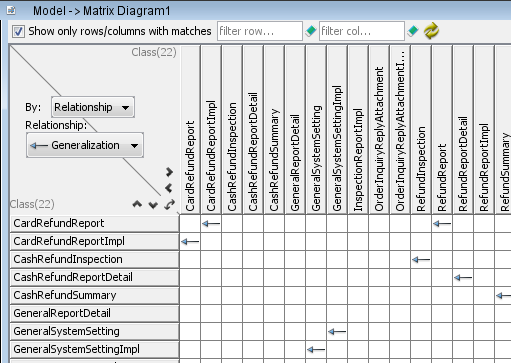Click generalization arrow: CardRefundReportImpl row, CardRefundReport column
This screenshot has width=511, height=363.
(x=190, y=241)
